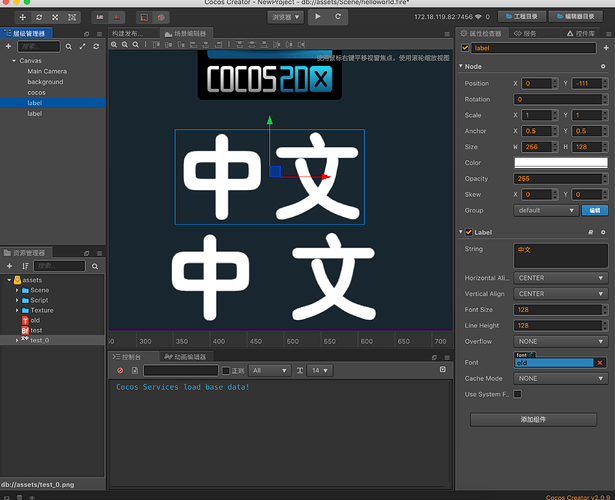Click the refresh preview icon
This screenshot has height=500, width=615.
338,16
